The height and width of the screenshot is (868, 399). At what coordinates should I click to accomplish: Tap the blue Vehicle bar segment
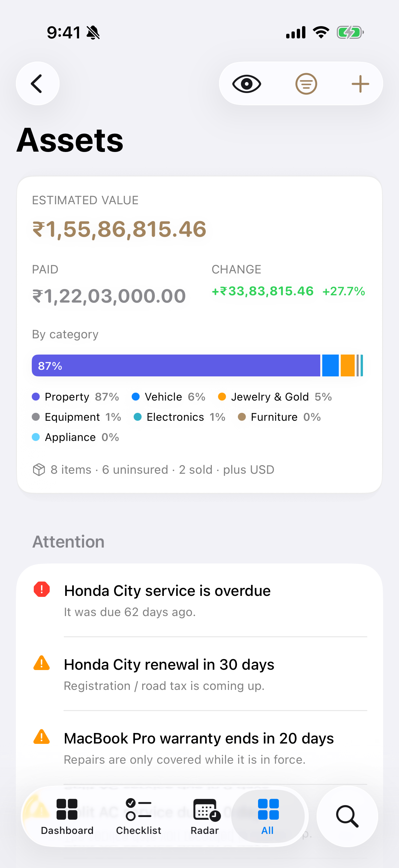click(330, 365)
